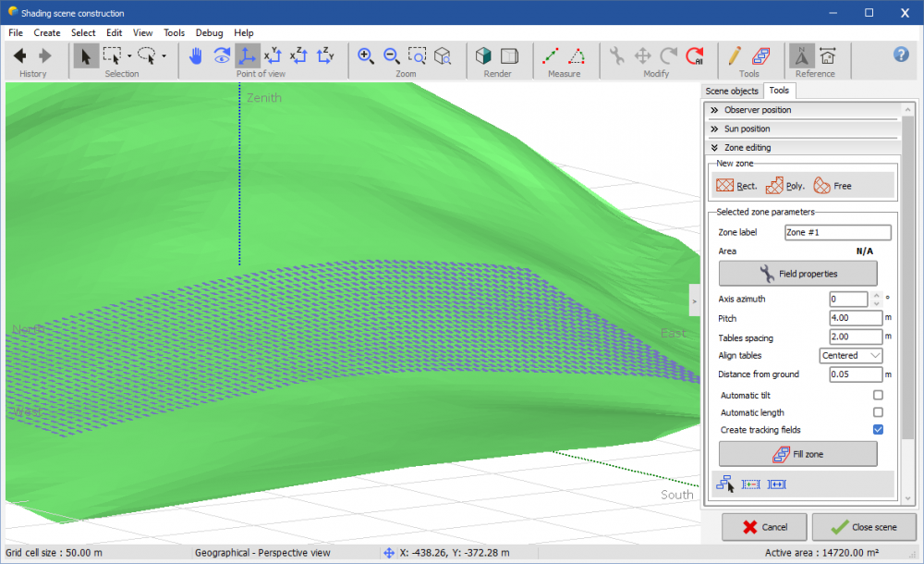924x564 pixels.
Task: Open the Debug menu
Action: coord(209,32)
